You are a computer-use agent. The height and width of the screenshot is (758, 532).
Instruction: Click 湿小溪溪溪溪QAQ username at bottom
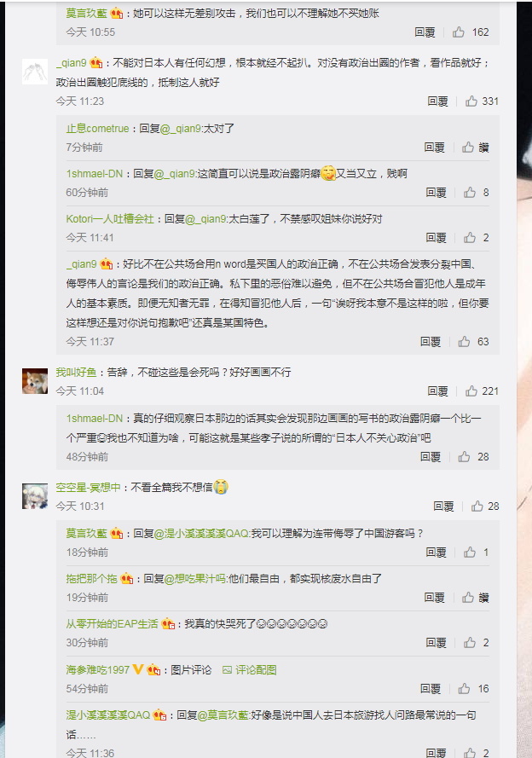(x=108, y=715)
